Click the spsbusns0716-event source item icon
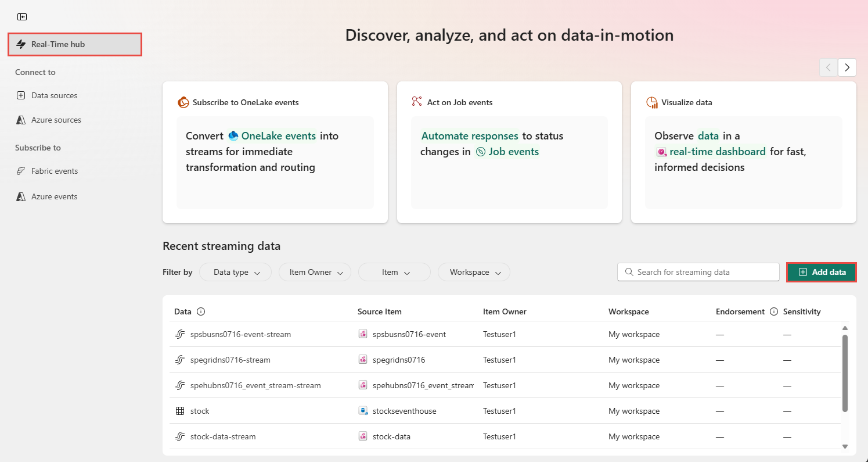 pyautogui.click(x=363, y=334)
